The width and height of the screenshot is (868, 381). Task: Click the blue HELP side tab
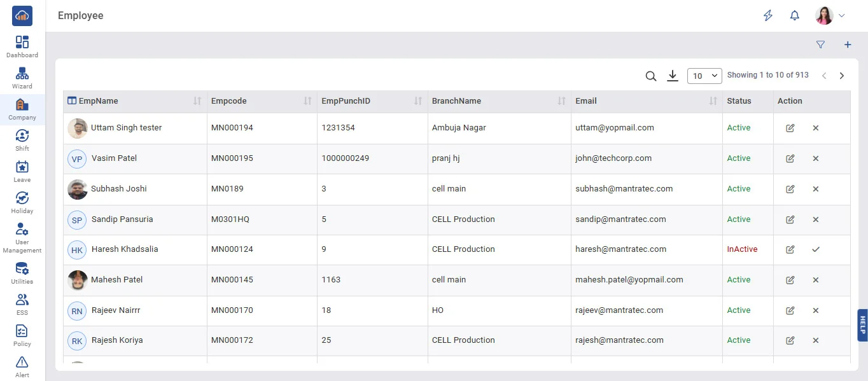[x=862, y=325]
